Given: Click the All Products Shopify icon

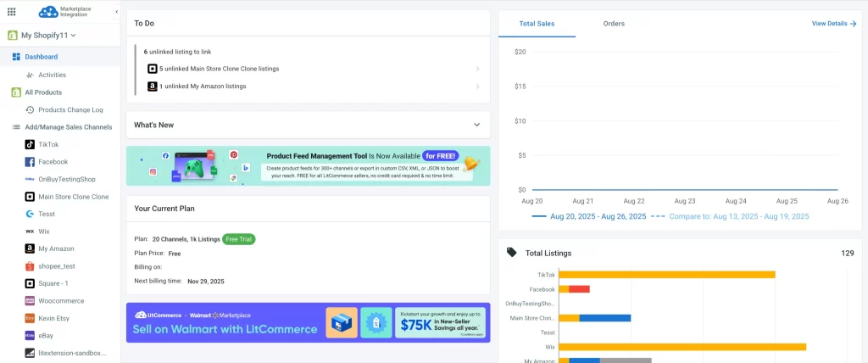Looking at the screenshot, I should (x=16, y=92).
